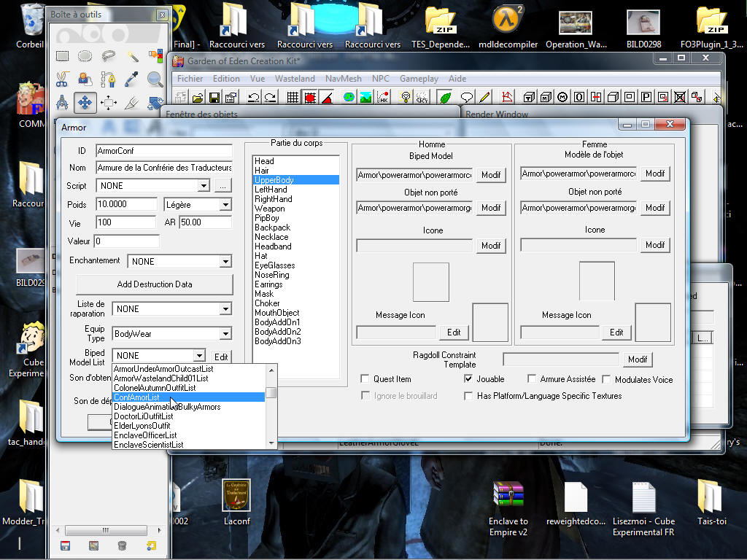747x560 pixels.
Task: Select the Paths pen tool in toolbox
Action: [109, 79]
